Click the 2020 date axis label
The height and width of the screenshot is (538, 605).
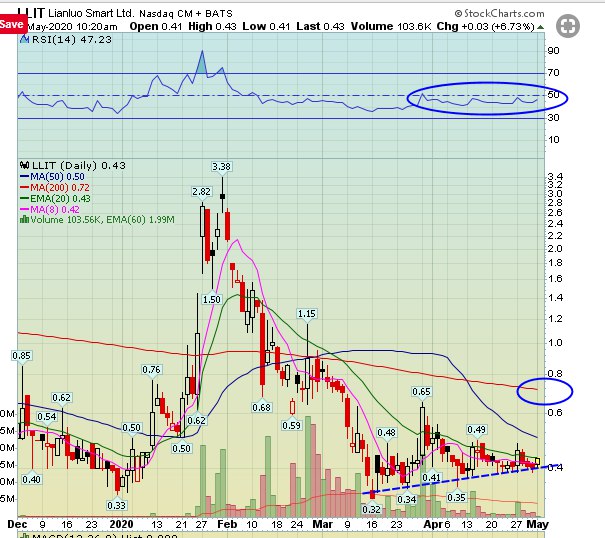tap(121, 524)
